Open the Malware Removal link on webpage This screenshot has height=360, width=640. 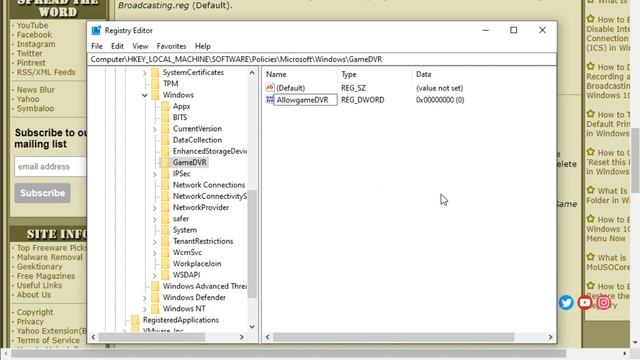[x=49, y=257]
